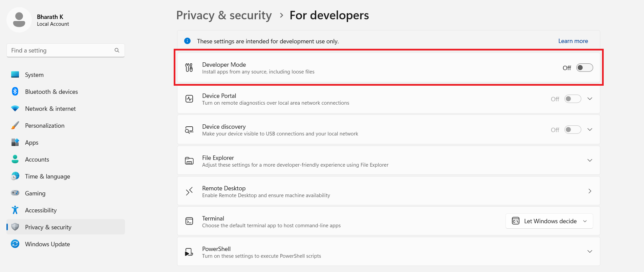
Task: Click the Accounts person icon
Action: pos(15,159)
